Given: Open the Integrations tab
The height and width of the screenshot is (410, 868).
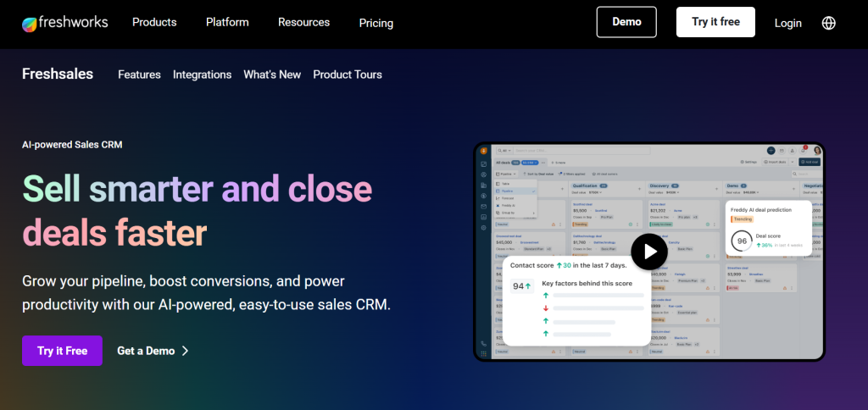Looking at the screenshot, I should pyautogui.click(x=202, y=75).
